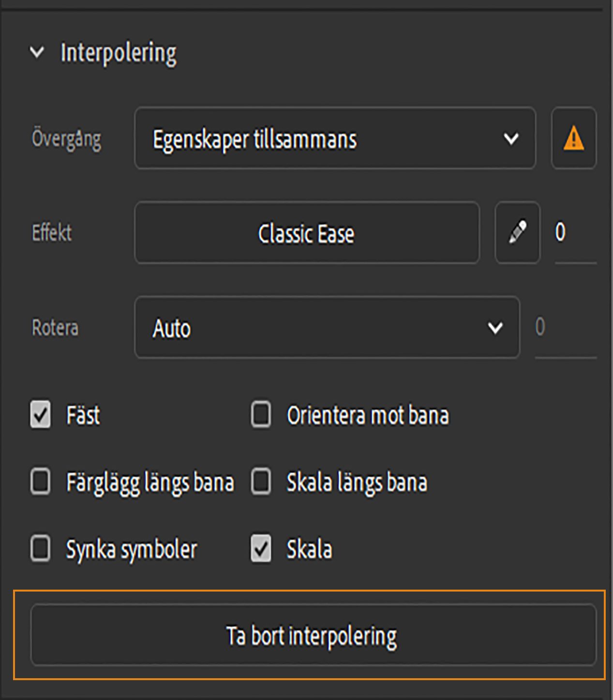Screen dimensions: 613x700
Task: Open the Övergång dropdown 'Egenskaper tillsammans'
Action: tap(335, 139)
